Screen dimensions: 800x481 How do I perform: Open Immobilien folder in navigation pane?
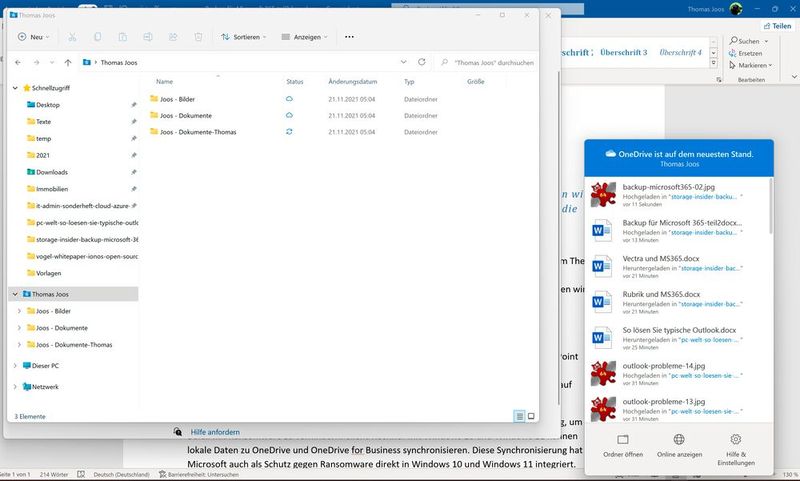coord(52,189)
